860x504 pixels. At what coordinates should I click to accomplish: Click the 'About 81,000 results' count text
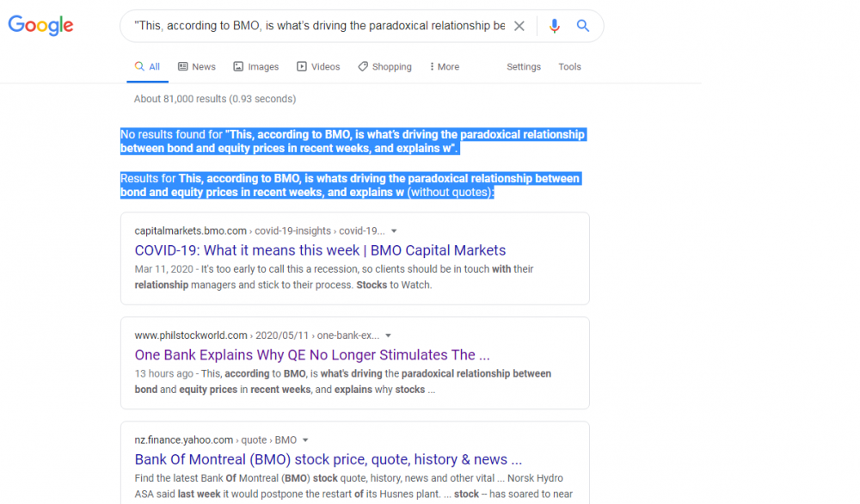pos(215,99)
